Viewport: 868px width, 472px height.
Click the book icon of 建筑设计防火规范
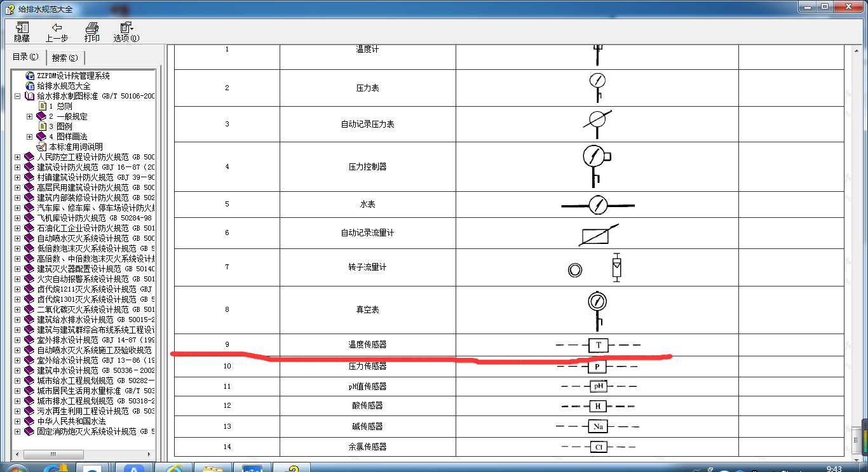coord(29,167)
